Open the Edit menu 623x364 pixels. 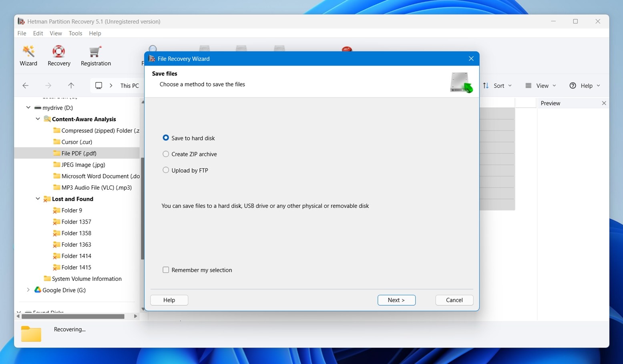(x=38, y=33)
